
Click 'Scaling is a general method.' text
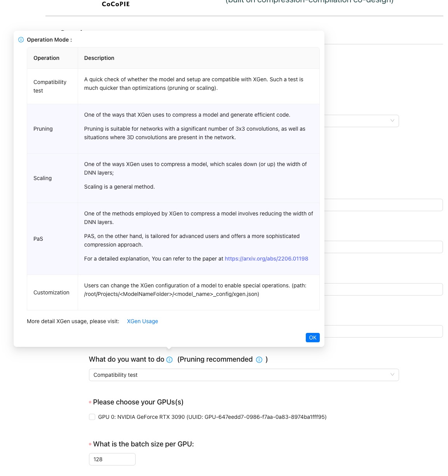point(120,187)
